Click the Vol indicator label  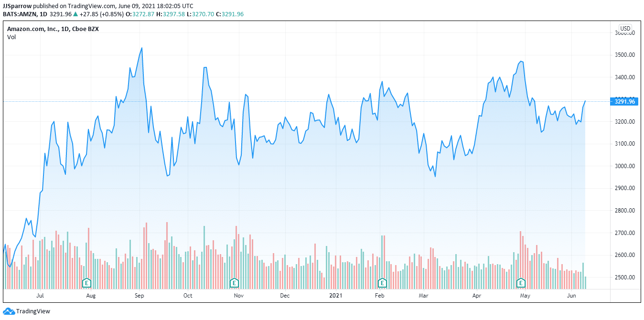(x=11, y=37)
